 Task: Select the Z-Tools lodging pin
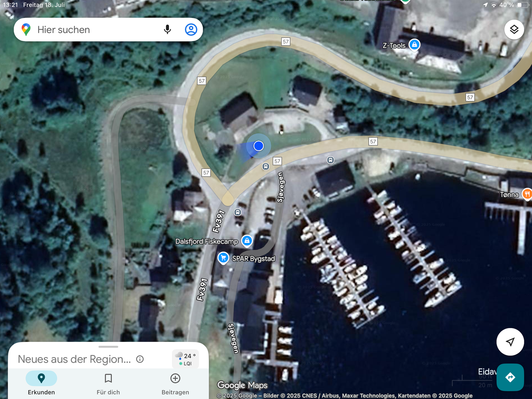(x=414, y=45)
